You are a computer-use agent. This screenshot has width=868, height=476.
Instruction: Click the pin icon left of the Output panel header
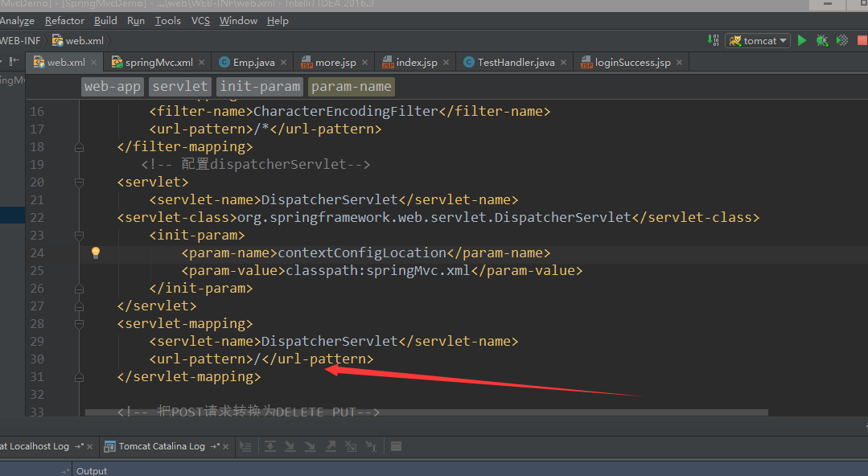pyautogui.click(x=65, y=471)
